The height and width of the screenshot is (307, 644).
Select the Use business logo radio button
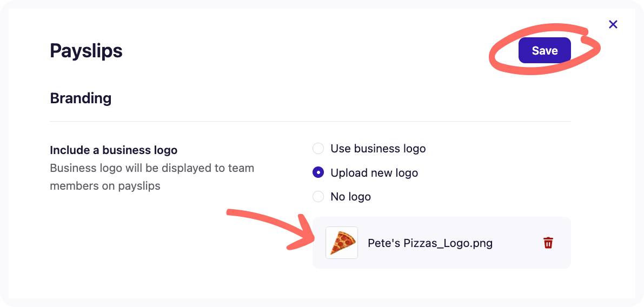pos(318,149)
